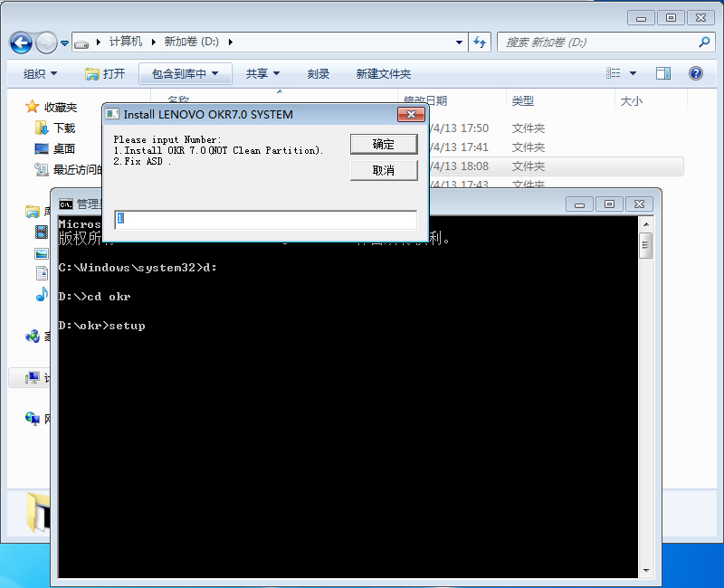
Task: Click the command prompt title icon
Action: point(66,204)
